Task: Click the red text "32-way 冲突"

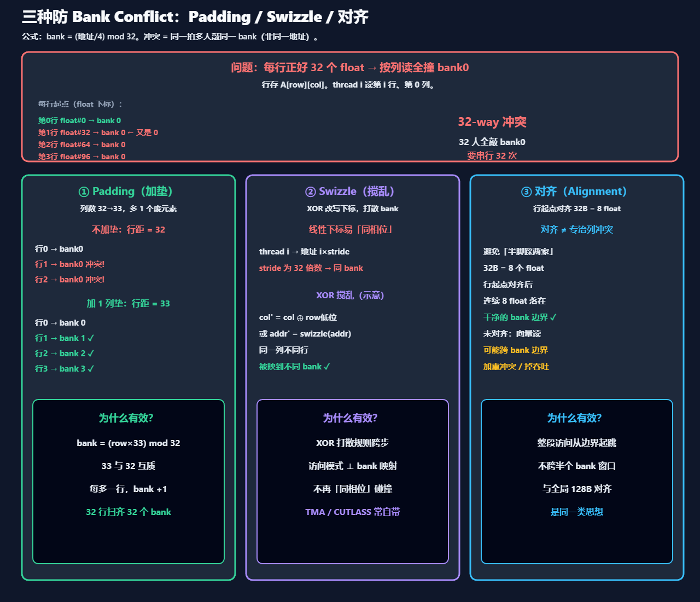Action: 492,121
